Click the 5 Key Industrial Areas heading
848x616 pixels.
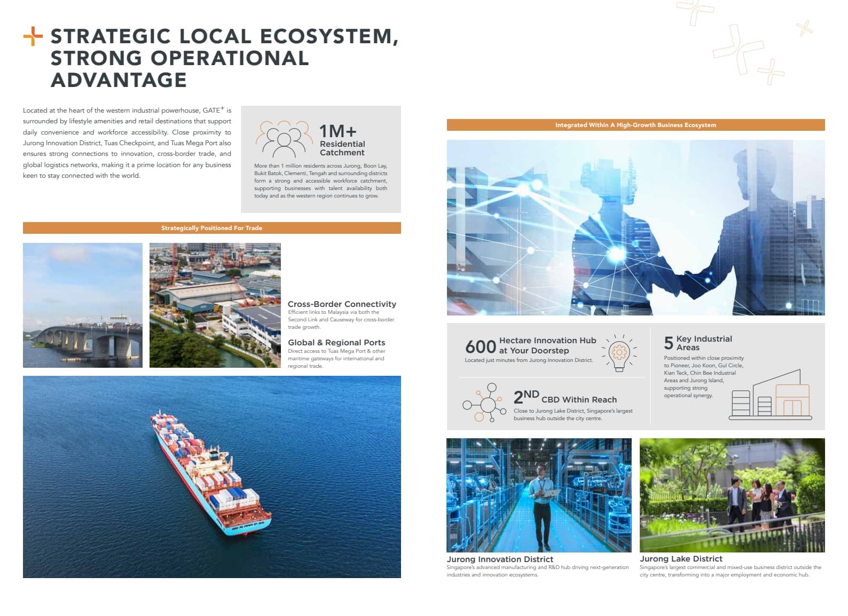pyautogui.click(x=698, y=343)
